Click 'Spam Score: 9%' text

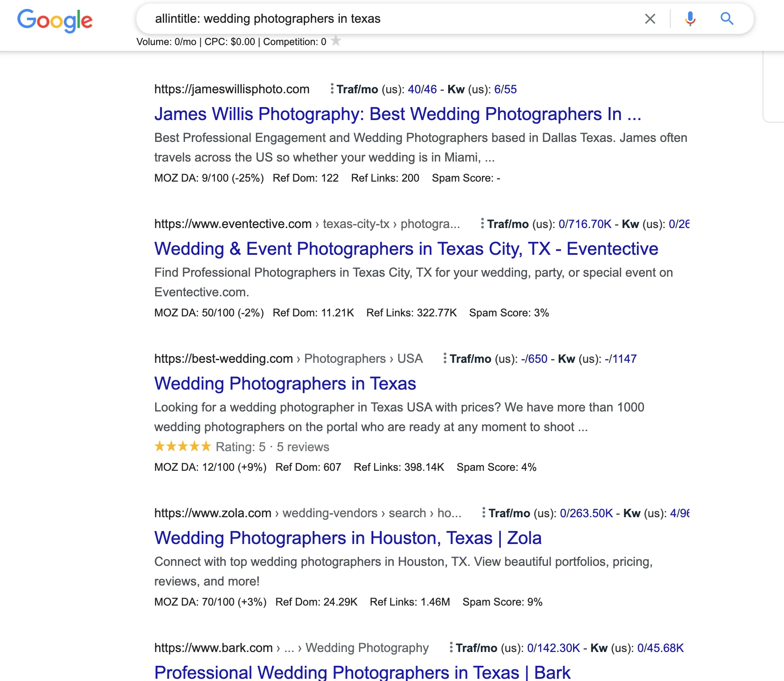(503, 602)
